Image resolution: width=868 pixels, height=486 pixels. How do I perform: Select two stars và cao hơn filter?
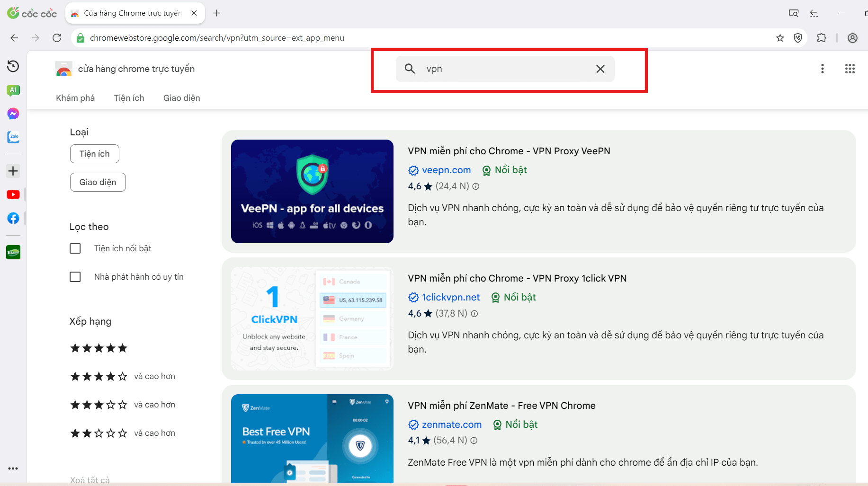coord(123,433)
